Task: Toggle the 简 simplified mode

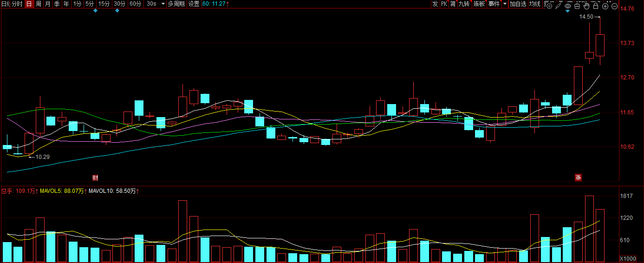Action: point(453,4)
